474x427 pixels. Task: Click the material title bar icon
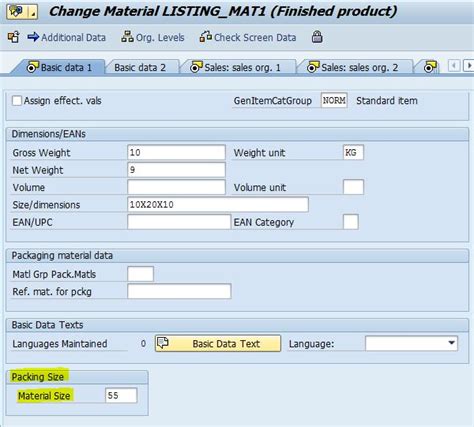[x=22, y=11]
